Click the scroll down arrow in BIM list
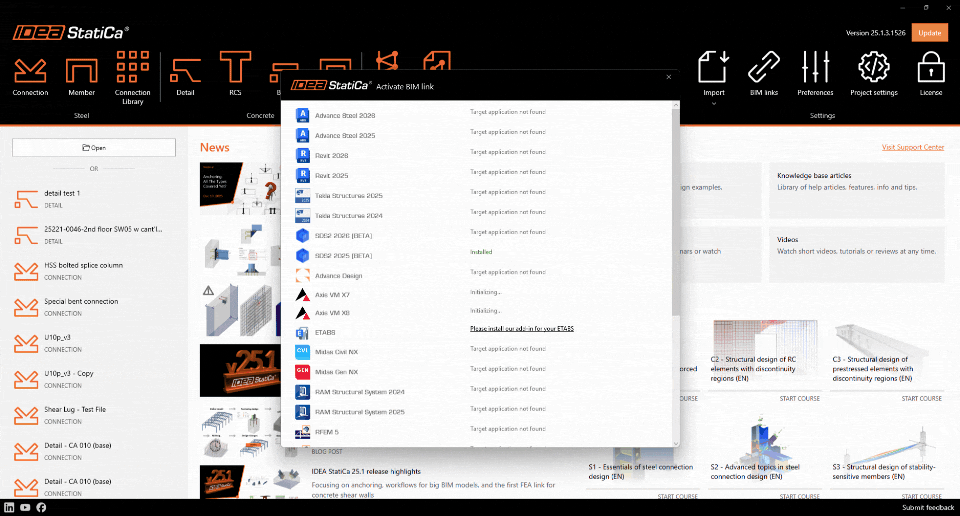Screen dimensions: 960x516 [676, 444]
